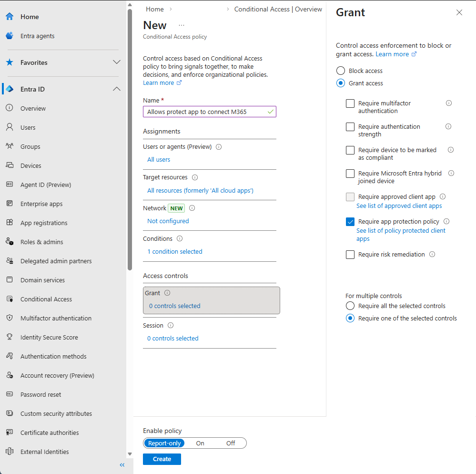Check Require Microsoft Entra hybrid joined device

pos(350,174)
